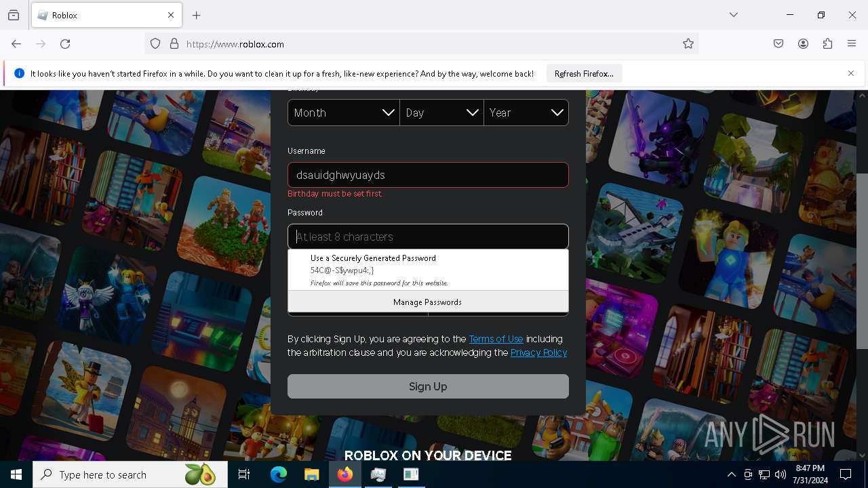
Task: Click the Sign Up button
Action: pyautogui.click(x=428, y=386)
